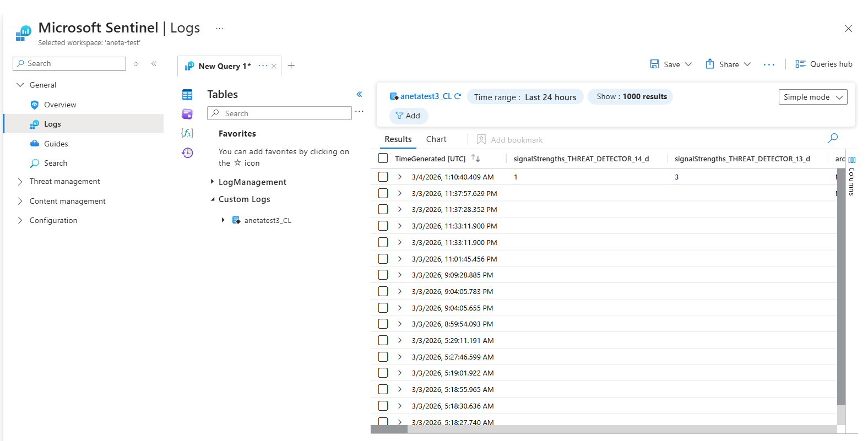Open the Functions fx icon
868x441 pixels.
(x=187, y=133)
